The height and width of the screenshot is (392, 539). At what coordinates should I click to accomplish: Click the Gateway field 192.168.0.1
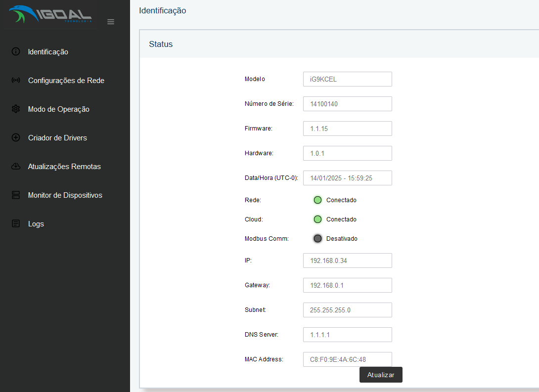tap(348, 285)
